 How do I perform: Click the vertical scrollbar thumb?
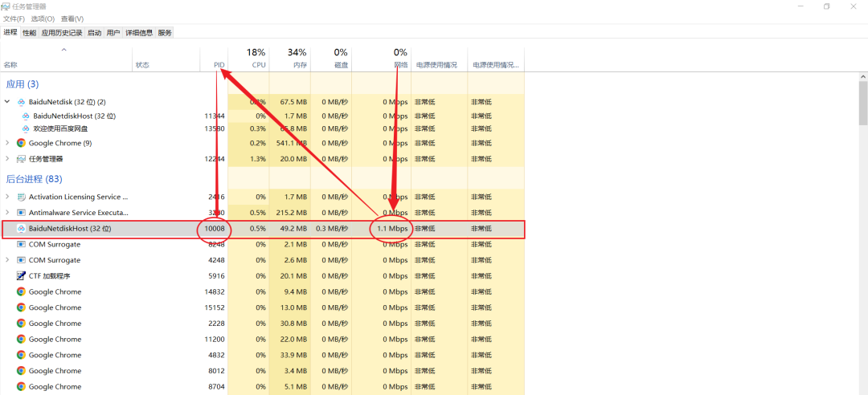coord(862,104)
